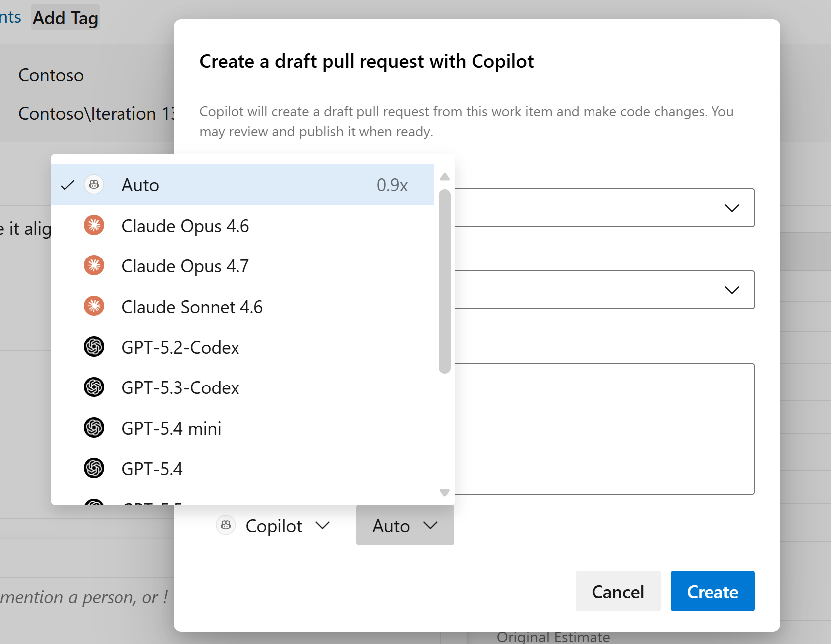Select the plain GPT-5.4 model row
This screenshot has height=644, width=831.
coord(242,469)
